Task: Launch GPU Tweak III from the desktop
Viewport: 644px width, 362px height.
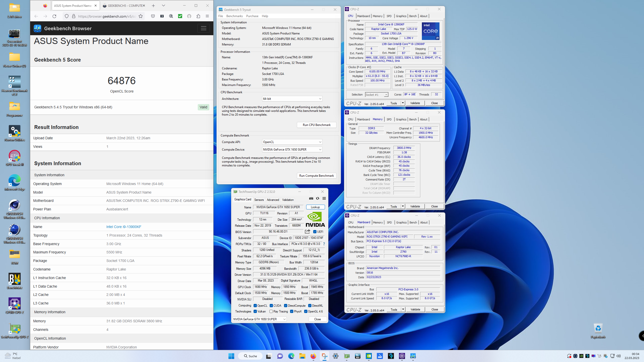Action: pos(14,158)
